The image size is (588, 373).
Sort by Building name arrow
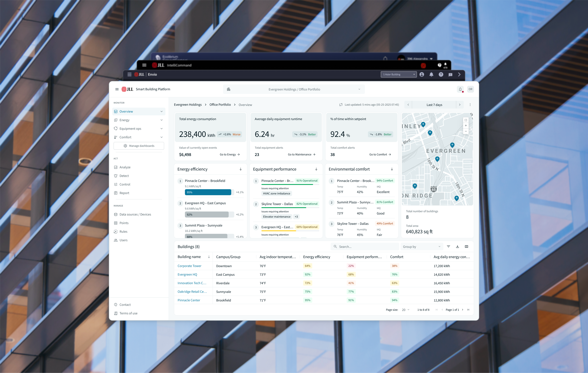pos(209,257)
